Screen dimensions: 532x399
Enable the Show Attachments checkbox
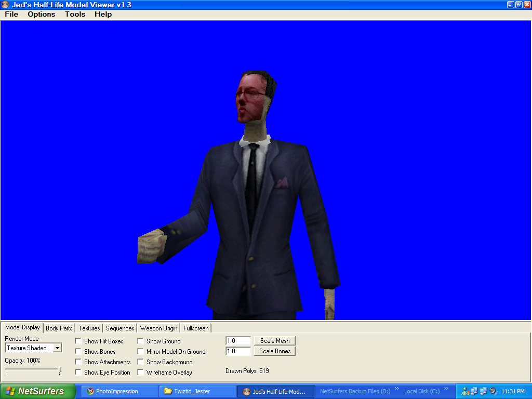pos(78,362)
